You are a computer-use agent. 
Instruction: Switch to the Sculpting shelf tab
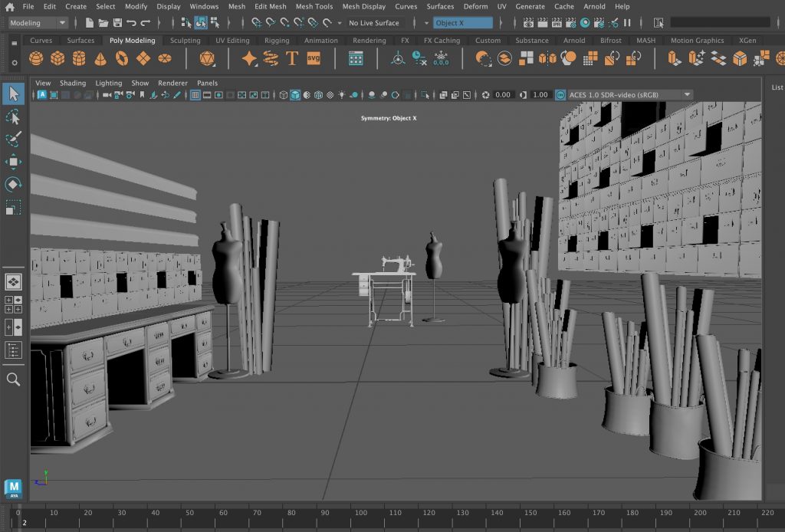186,41
